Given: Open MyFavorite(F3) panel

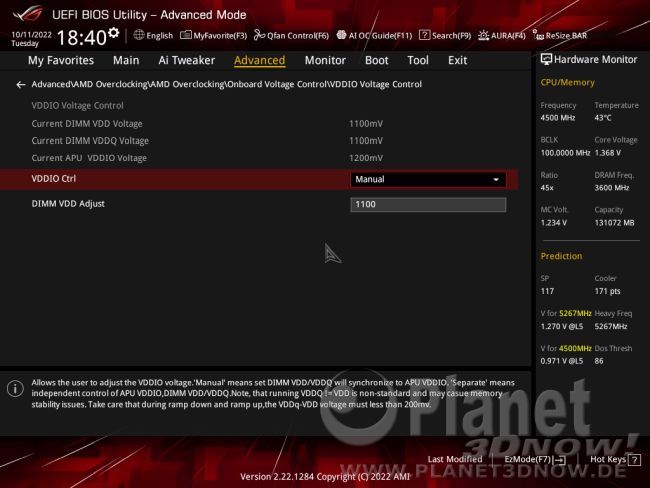Looking at the screenshot, I should pyautogui.click(x=213, y=36).
